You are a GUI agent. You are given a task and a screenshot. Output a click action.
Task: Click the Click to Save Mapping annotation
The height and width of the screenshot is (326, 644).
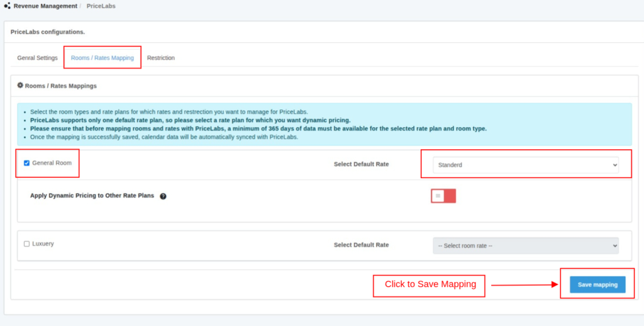pos(430,284)
